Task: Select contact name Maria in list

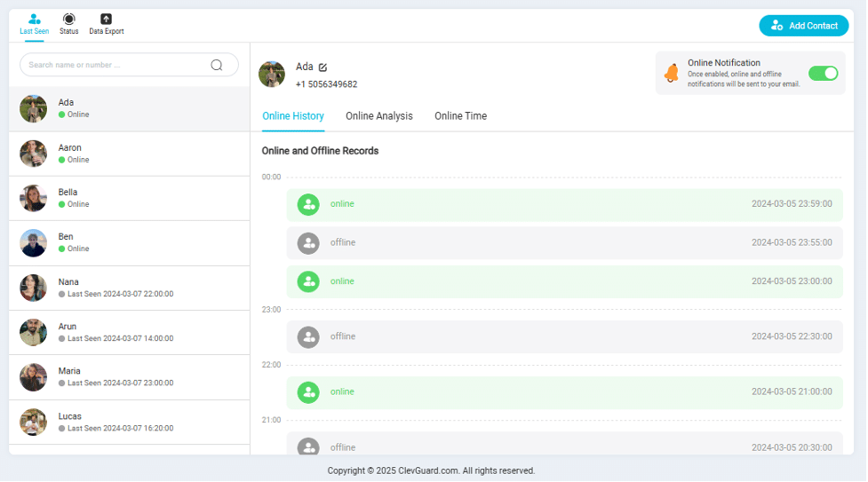Action: 69,371
